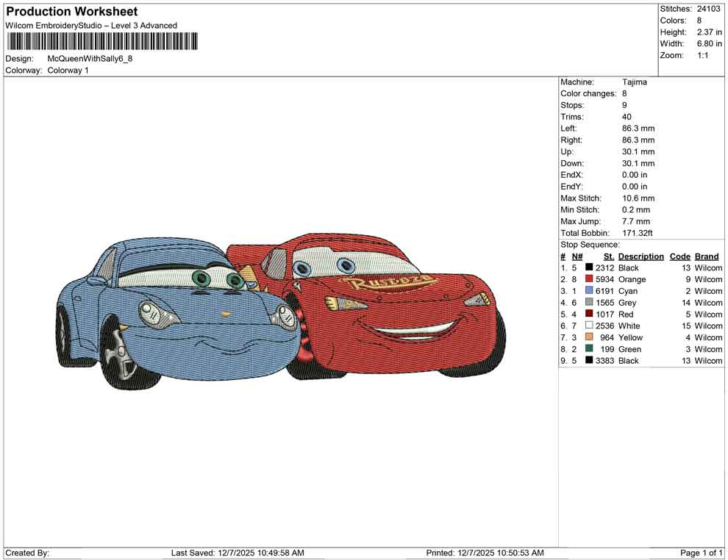Click the Stitches value '24103'
The image size is (728, 560).
pos(708,9)
